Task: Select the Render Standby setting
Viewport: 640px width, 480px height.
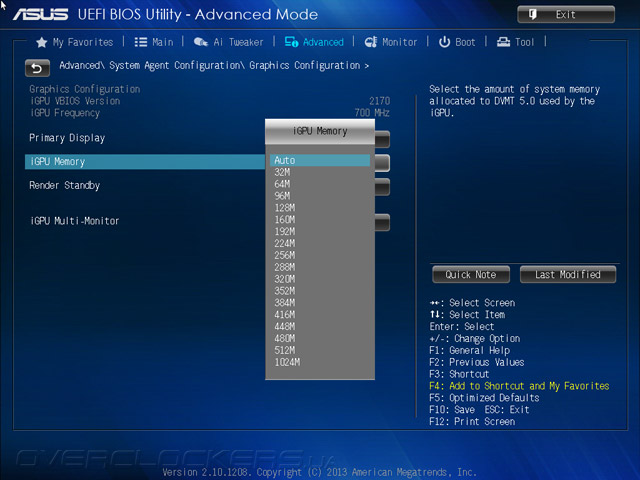Action: tap(64, 185)
